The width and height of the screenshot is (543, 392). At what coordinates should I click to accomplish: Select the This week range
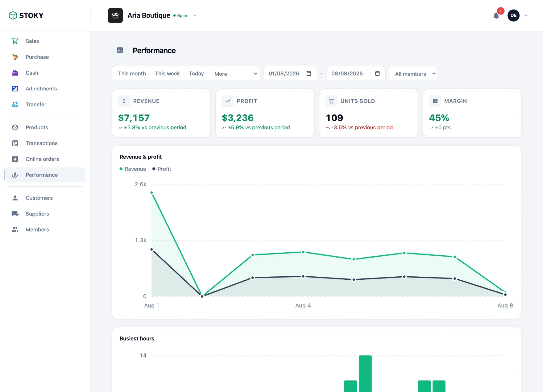coord(167,73)
